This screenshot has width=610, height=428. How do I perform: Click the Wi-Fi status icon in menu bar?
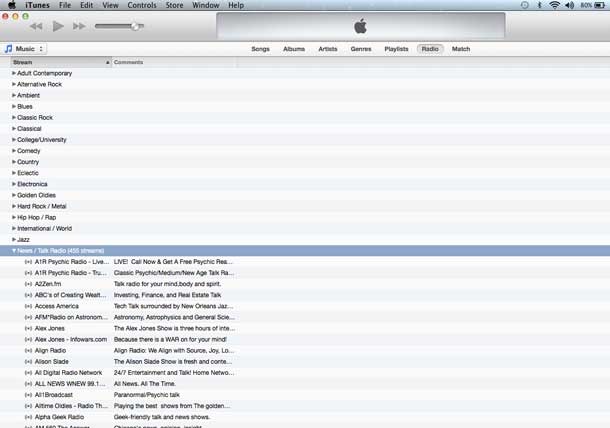pyautogui.click(x=554, y=5)
